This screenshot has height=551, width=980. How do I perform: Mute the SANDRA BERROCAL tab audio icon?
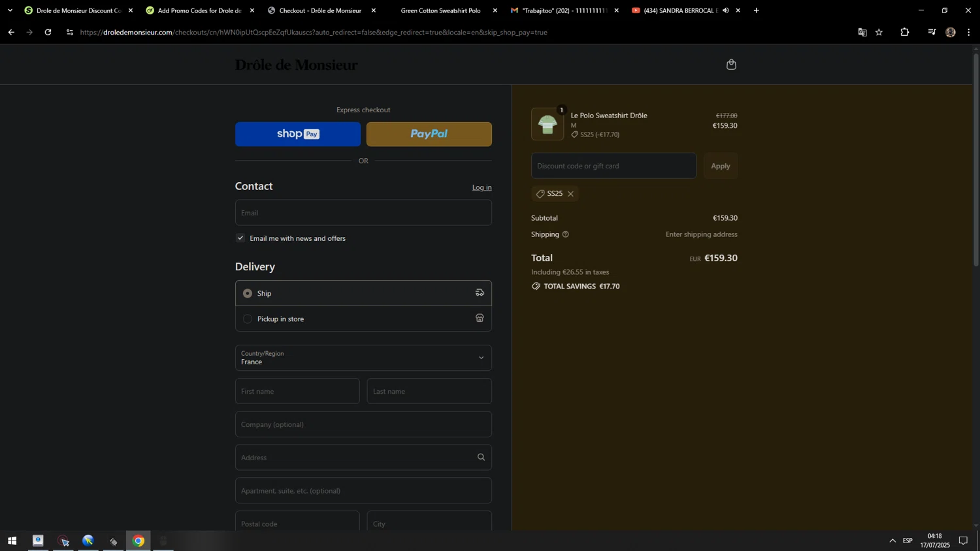(726, 10)
